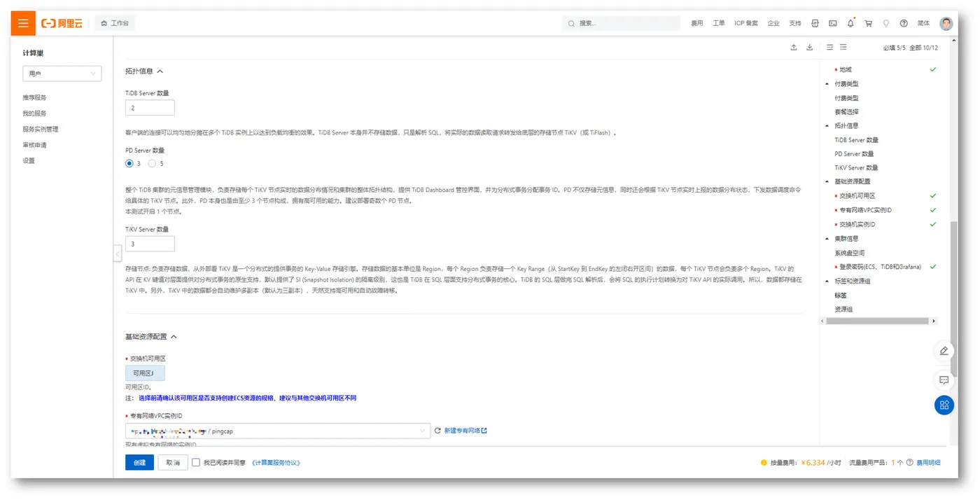The width and height of the screenshot is (980, 500).
Task: Open the shopping cart icon
Action: [869, 23]
